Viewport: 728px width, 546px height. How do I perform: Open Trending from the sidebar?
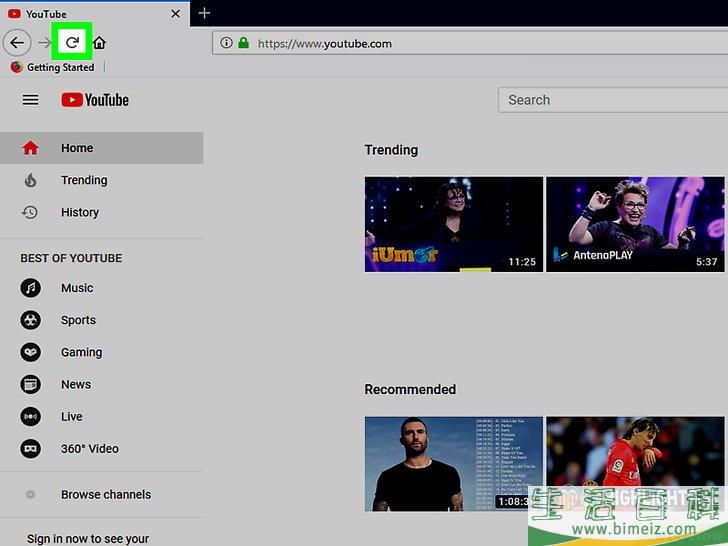coord(101,180)
